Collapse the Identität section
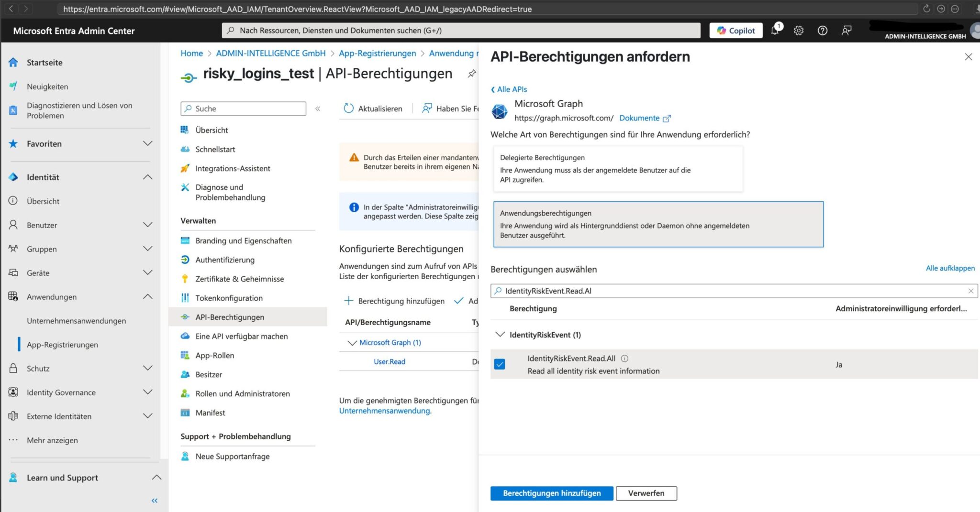The image size is (980, 512). [x=147, y=177]
